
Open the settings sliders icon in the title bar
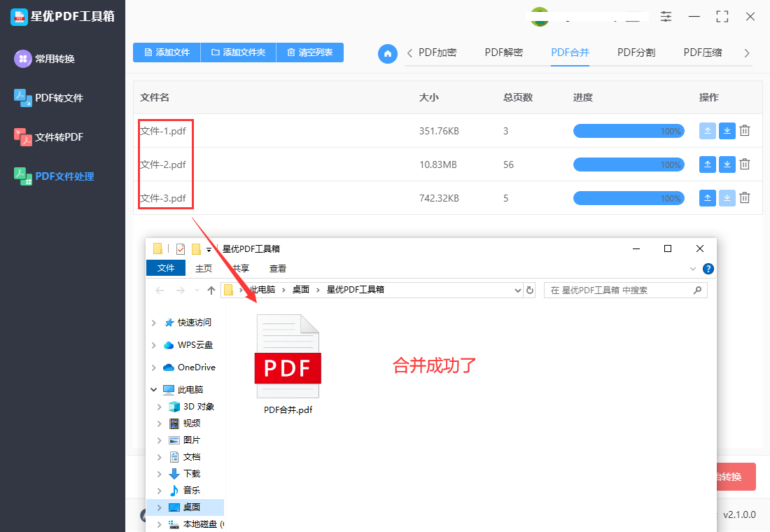click(666, 17)
